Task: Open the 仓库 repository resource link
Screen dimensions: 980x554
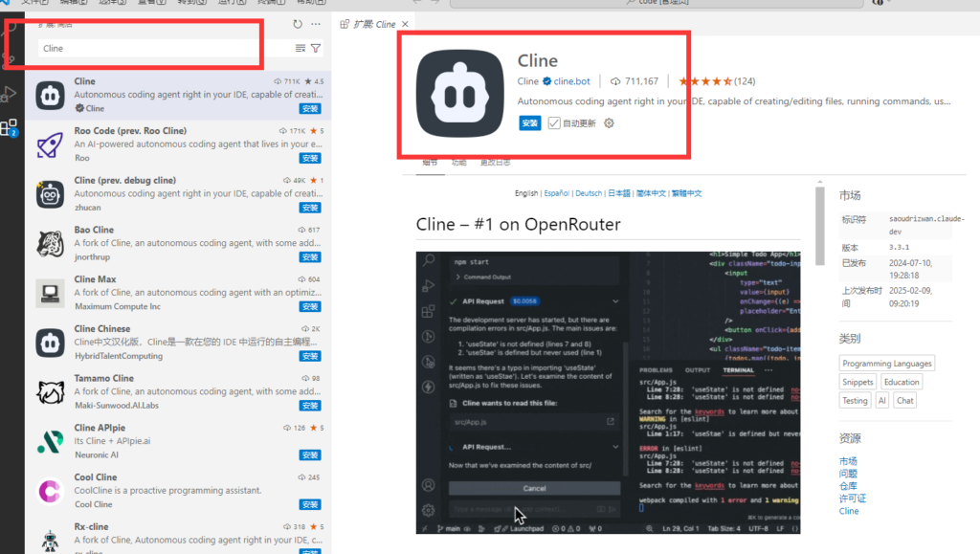Action: click(x=848, y=486)
